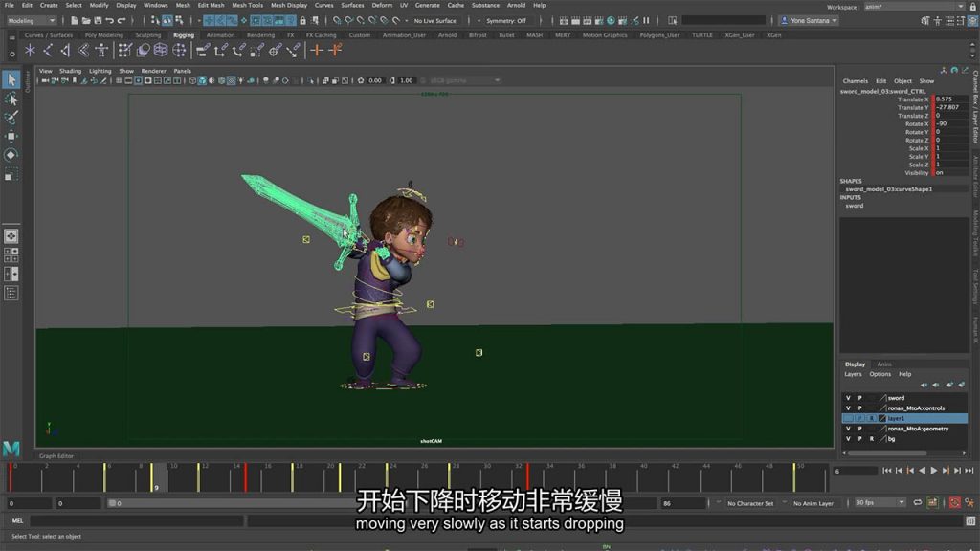This screenshot has width=980, height=551.
Task: Switch to the Sculpting shelf tab
Action: click(x=148, y=35)
